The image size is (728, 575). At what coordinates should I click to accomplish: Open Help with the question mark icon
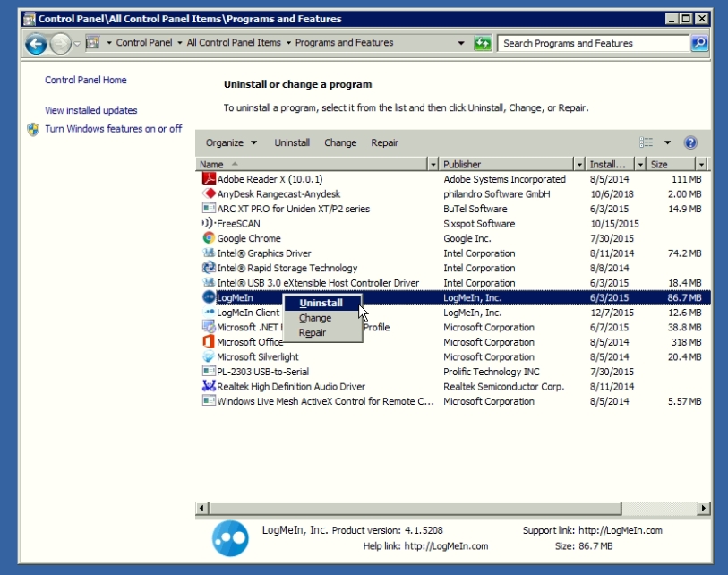[x=690, y=142]
